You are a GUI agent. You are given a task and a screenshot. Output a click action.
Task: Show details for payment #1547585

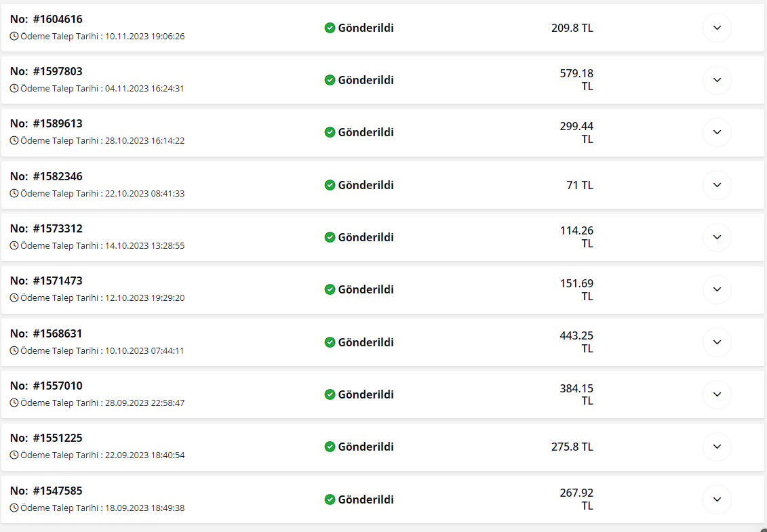717,499
